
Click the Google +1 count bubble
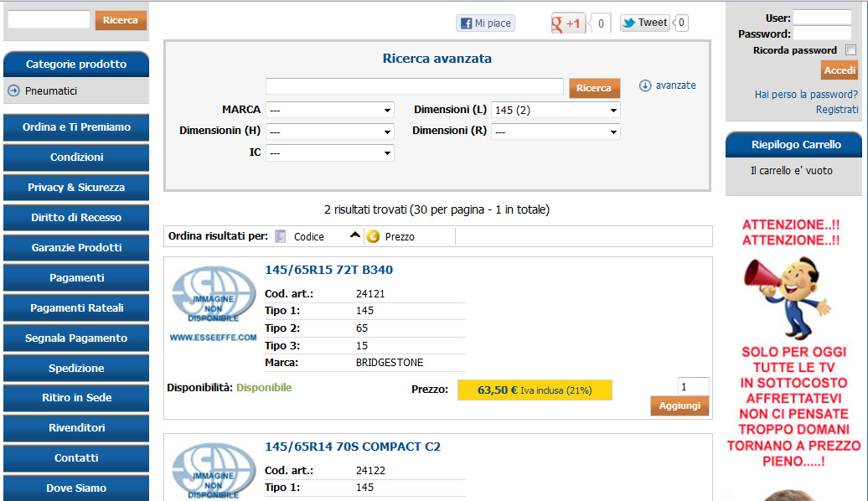point(601,23)
